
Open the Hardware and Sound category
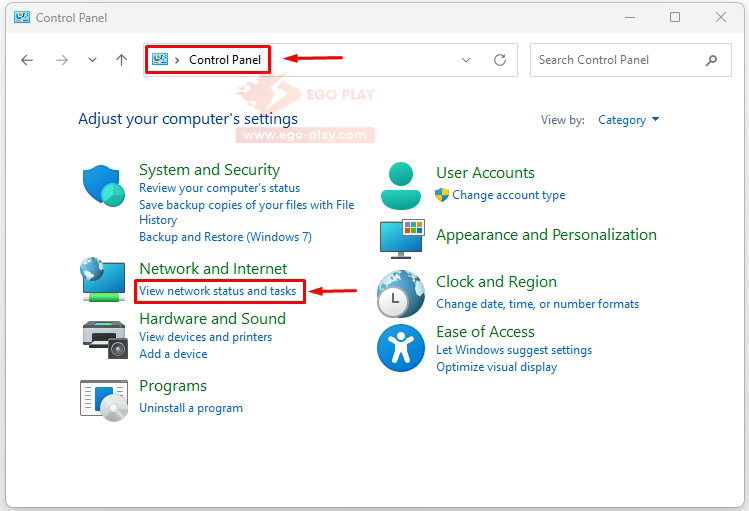pos(213,319)
